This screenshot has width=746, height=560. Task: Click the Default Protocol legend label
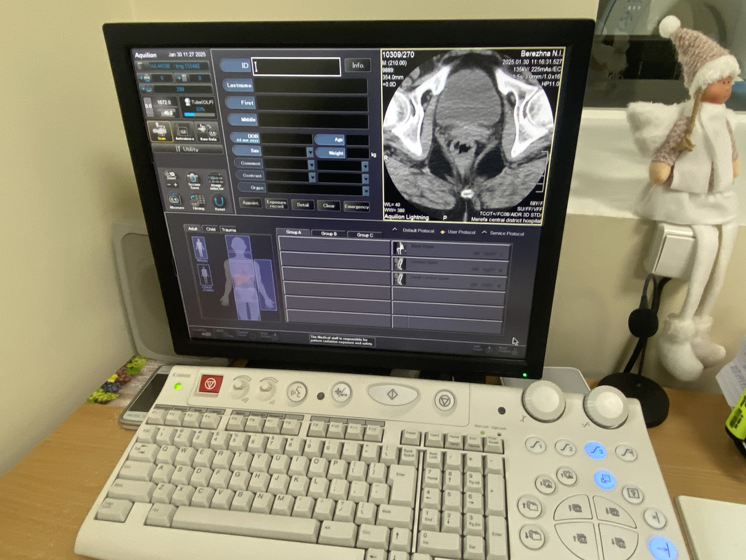(419, 231)
